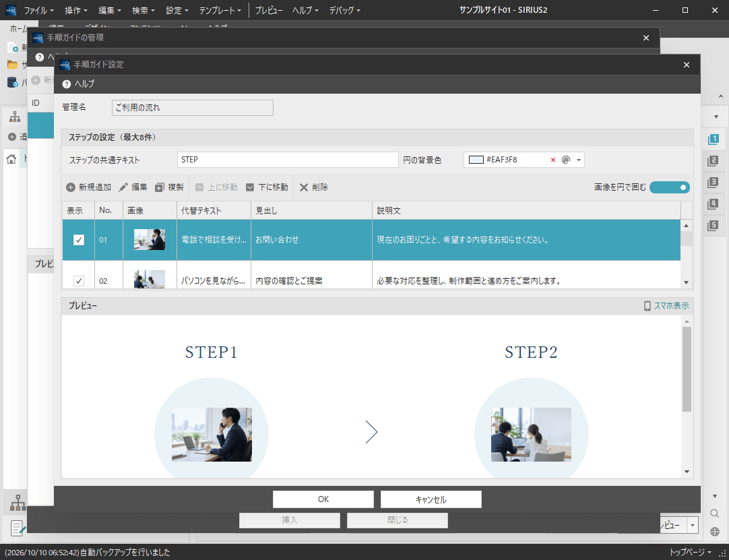
Task: Click the step 01 thumbnail image
Action: point(150,239)
